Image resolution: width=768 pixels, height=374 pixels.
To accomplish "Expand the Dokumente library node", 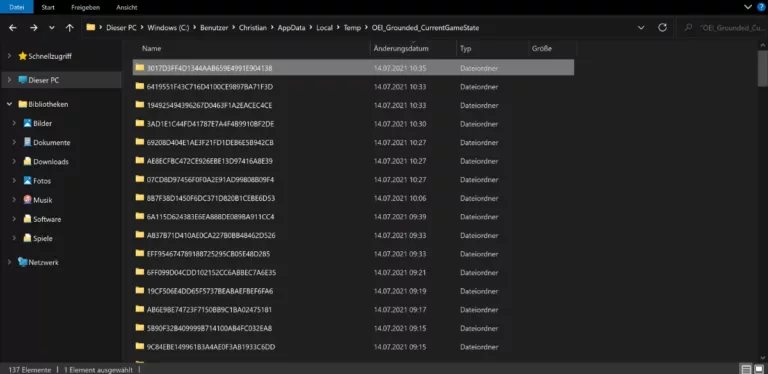I will tap(14, 142).
